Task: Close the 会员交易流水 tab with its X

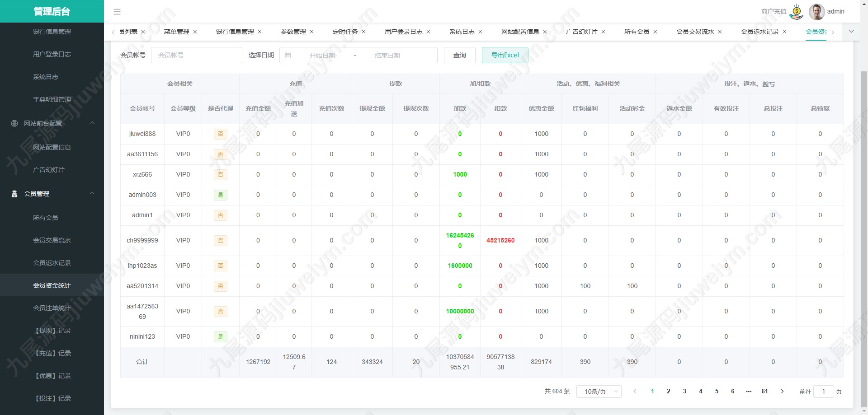Action: [720, 32]
